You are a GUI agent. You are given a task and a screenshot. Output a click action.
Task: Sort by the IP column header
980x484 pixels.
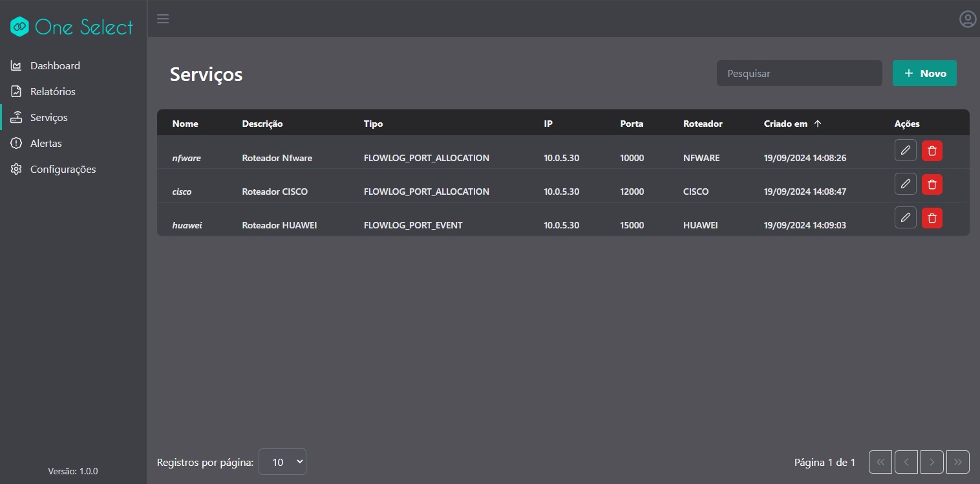click(548, 124)
